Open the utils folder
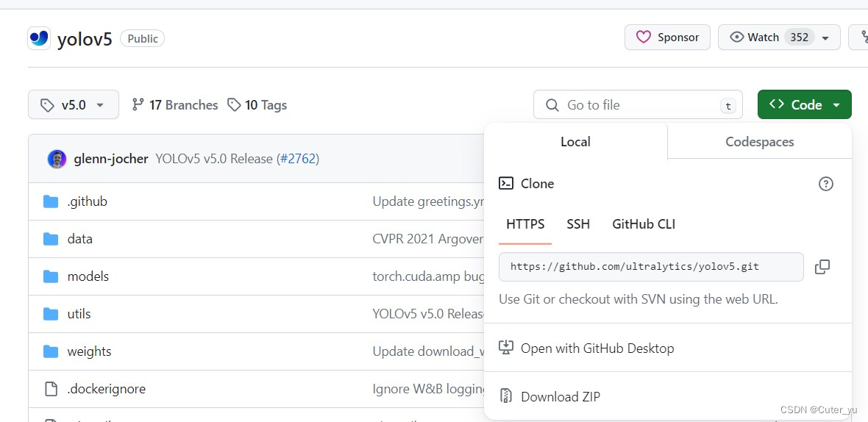868x422 pixels. (x=79, y=314)
